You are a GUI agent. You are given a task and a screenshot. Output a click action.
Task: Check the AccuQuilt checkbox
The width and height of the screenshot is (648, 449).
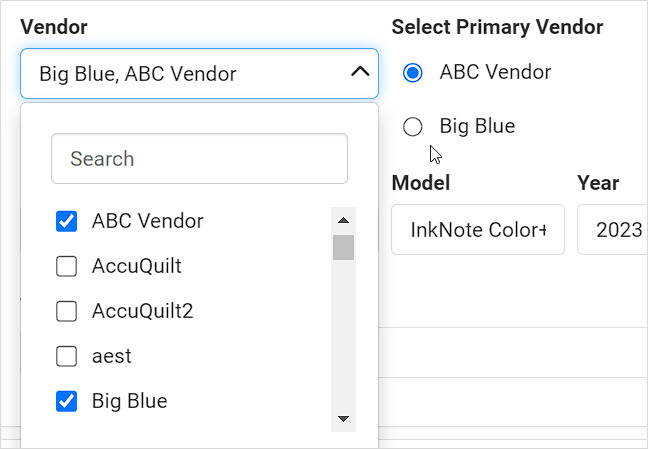66,266
